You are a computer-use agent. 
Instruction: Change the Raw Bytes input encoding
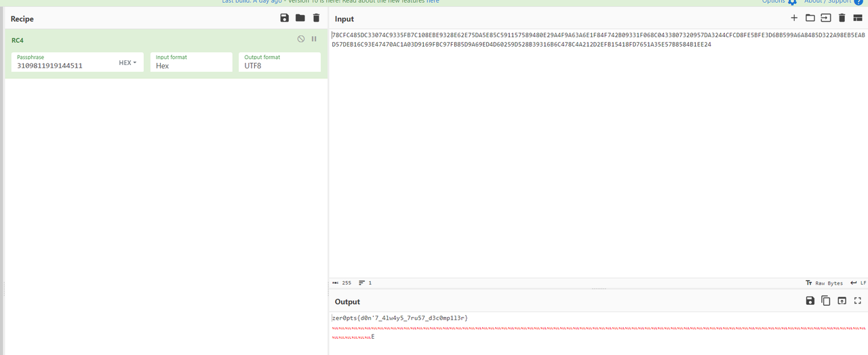[825, 283]
